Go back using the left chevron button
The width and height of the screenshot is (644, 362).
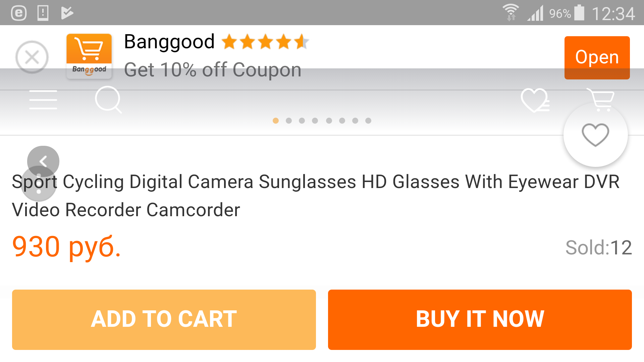[43, 161]
